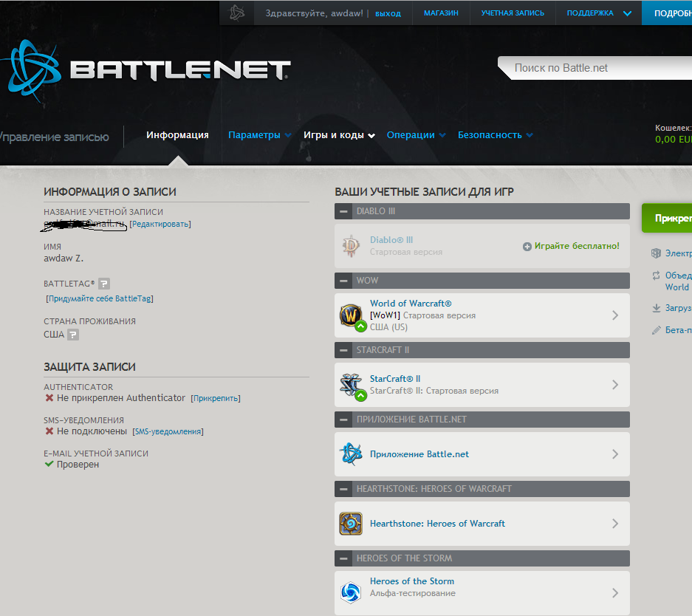Open the World of Warcraft® link

[411, 303]
